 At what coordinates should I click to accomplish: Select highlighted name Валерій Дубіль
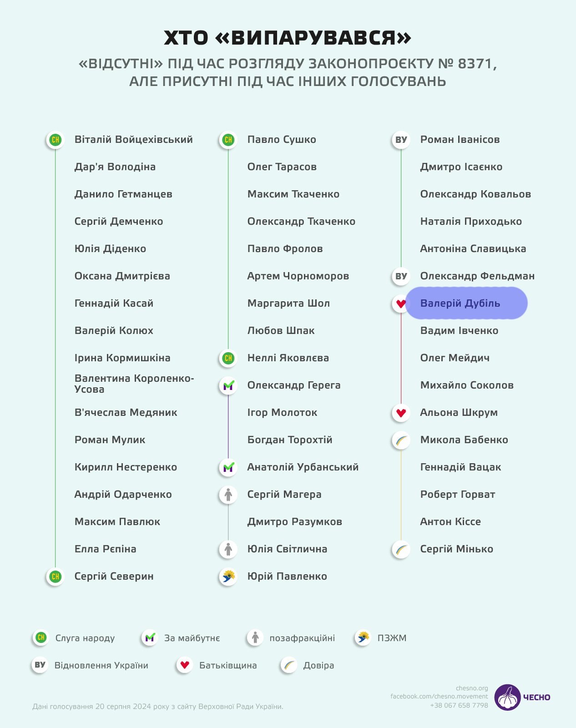(x=460, y=303)
